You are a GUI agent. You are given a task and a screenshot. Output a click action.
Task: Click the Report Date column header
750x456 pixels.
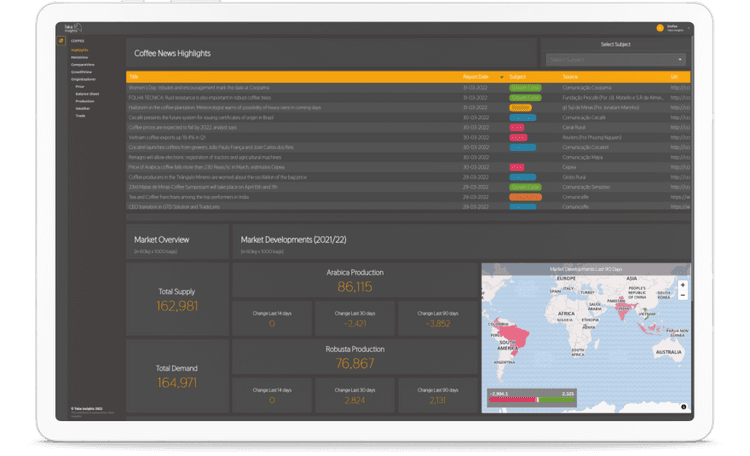pos(475,77)
